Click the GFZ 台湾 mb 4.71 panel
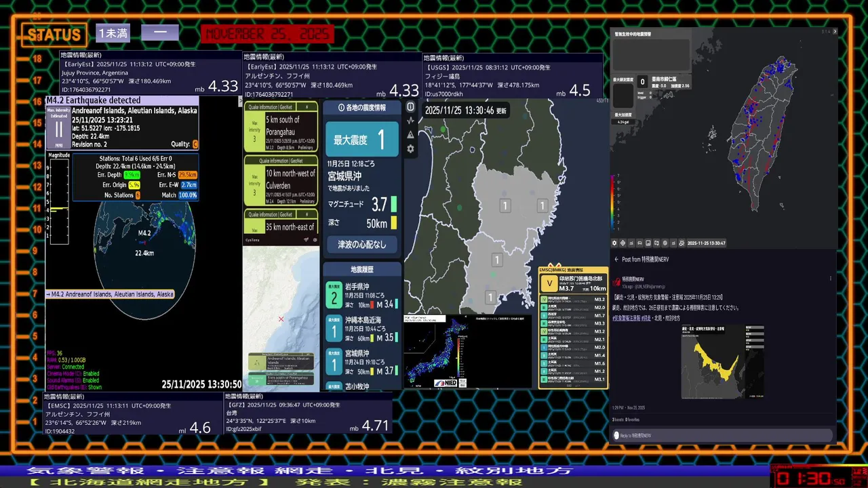 click(309, 413)
